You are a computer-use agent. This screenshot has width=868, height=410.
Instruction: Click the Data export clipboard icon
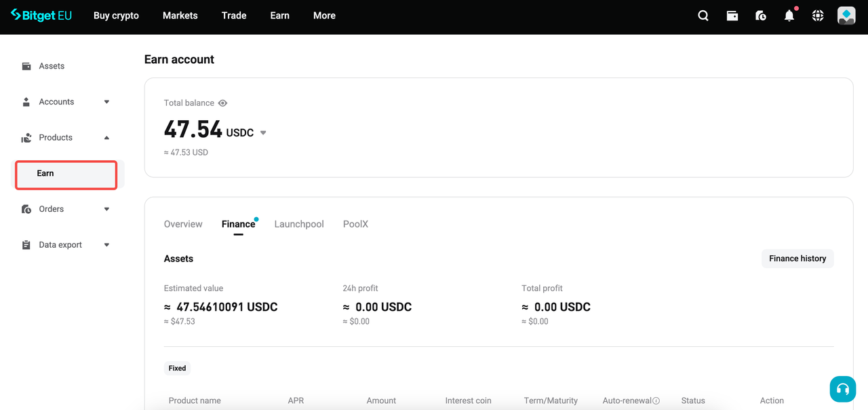click(x=26, y=245)
